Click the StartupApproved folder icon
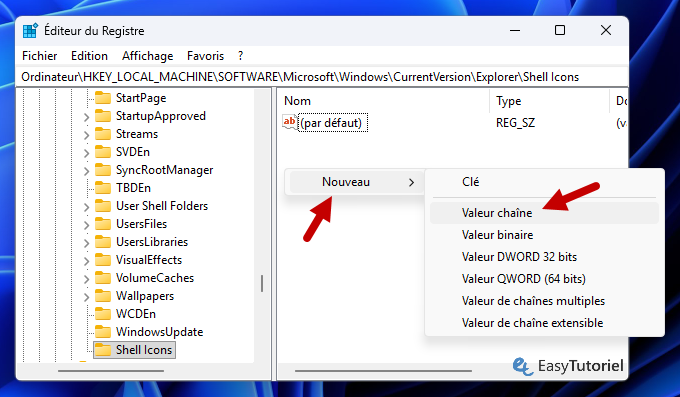 pos(103,116)
